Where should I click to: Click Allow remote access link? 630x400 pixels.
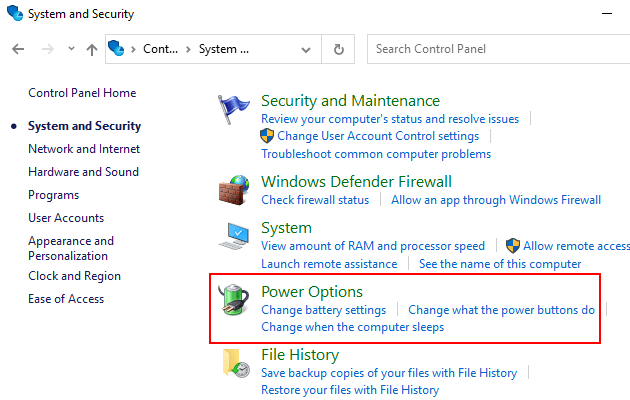(x=576, y=246)
